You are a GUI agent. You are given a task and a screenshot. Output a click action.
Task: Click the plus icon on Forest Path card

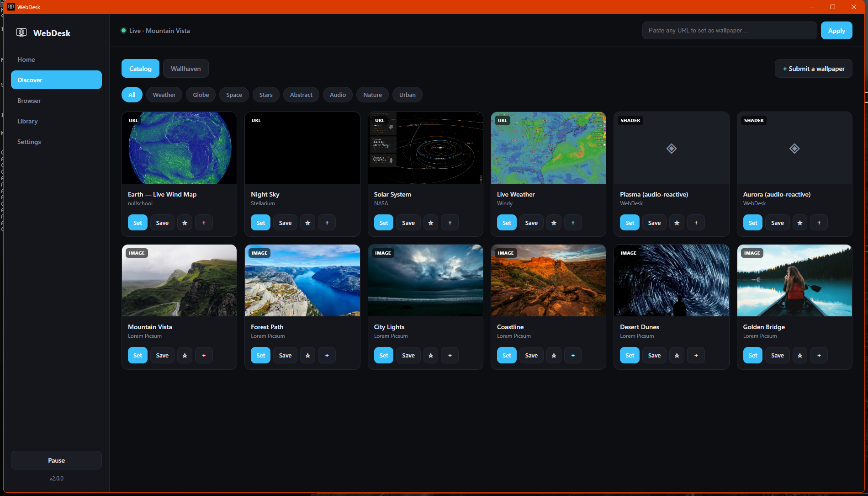tap(327, 355)
